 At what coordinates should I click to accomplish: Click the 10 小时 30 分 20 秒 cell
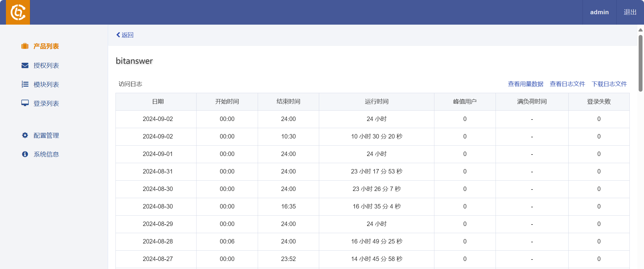tap(376, 136)
